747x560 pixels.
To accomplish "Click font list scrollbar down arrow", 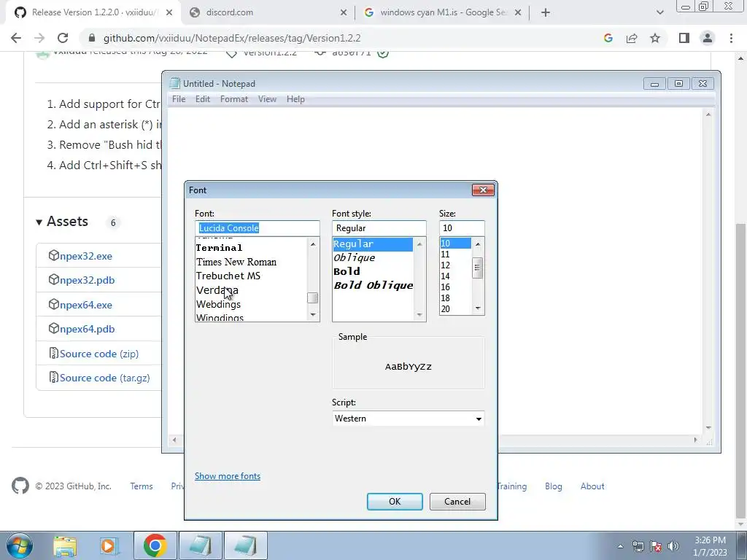I will point(313,315).
